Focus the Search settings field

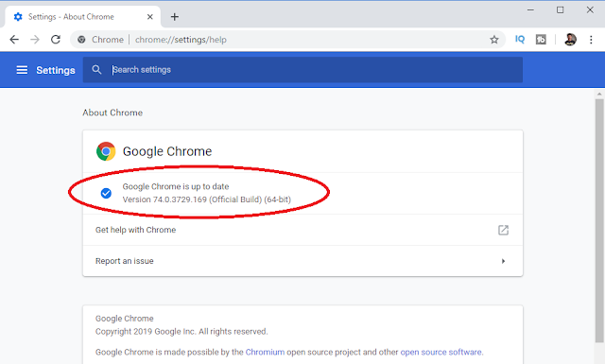tap(302, 69)
